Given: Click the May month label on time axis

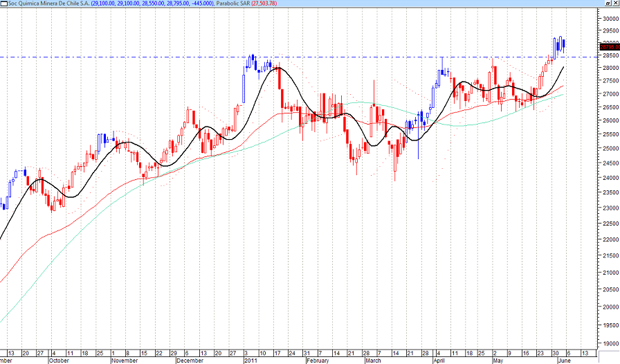Looking at the screenshot, I should coord(498,361).
